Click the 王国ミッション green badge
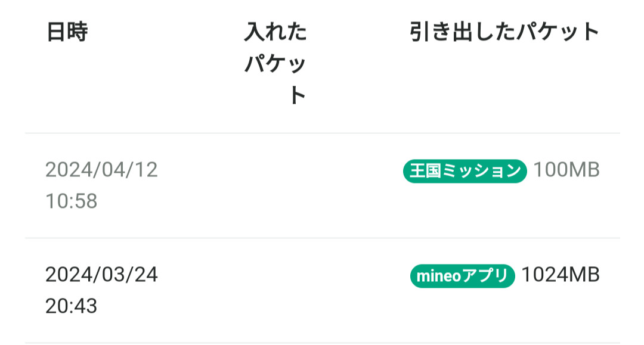This screenshot has height=345, width=644. click(x=465, y=171)
